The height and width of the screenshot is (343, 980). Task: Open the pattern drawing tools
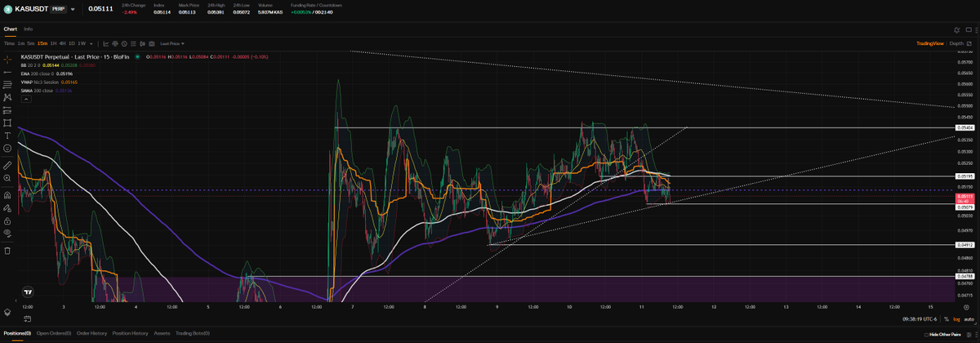click(x=7, y=97)
